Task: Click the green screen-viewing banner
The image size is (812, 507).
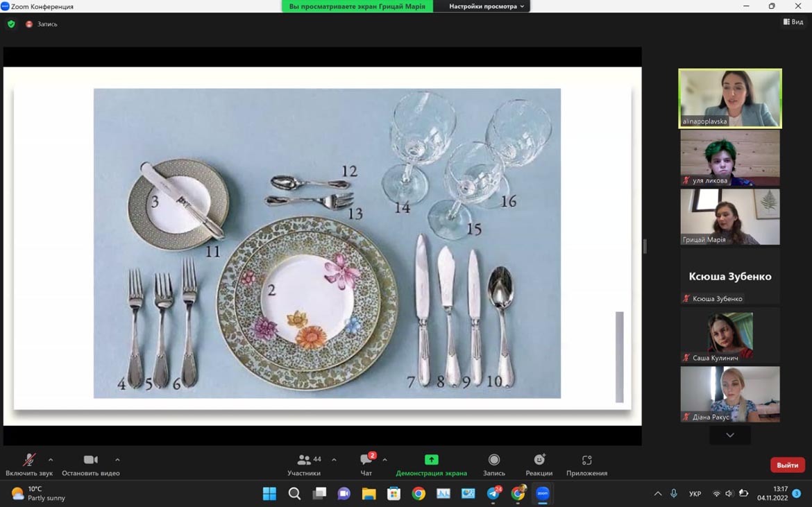Action: coord(357,6)
